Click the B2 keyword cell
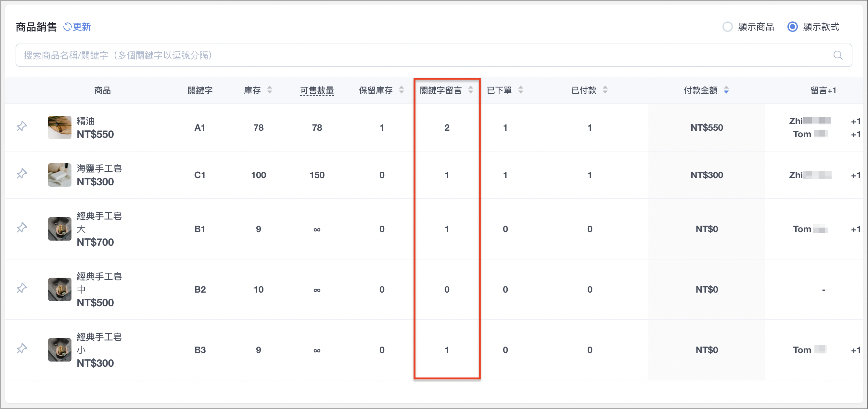 pyautogui.click(x=200, y=289)
